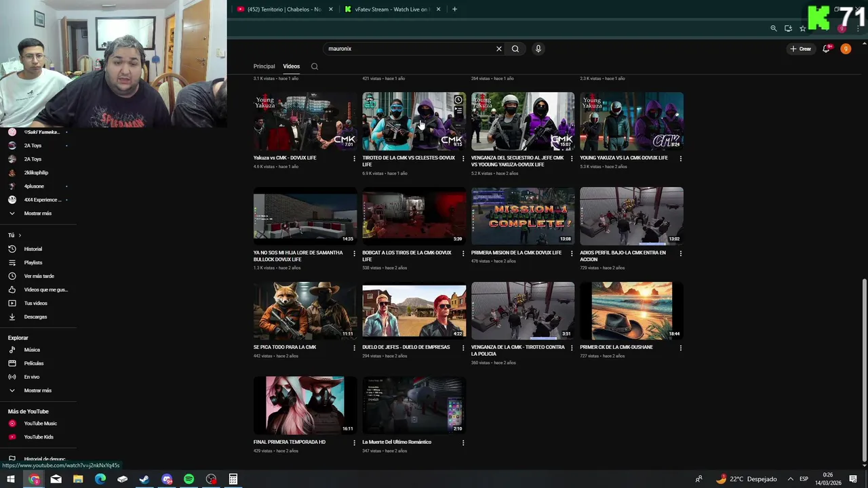
Task: Expand subscriptions with Mostrar más
Action: (38, 213)
